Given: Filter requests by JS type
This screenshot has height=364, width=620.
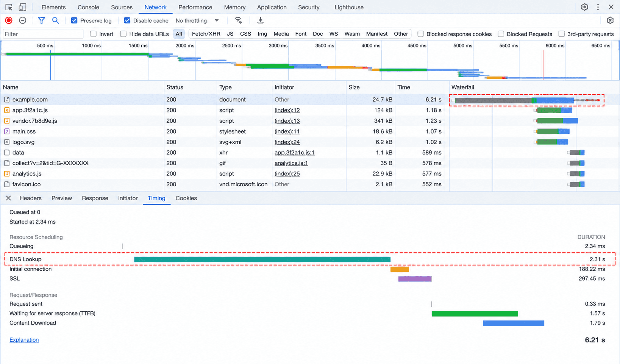Looking at the screenshot, I should tap(230, 34).
